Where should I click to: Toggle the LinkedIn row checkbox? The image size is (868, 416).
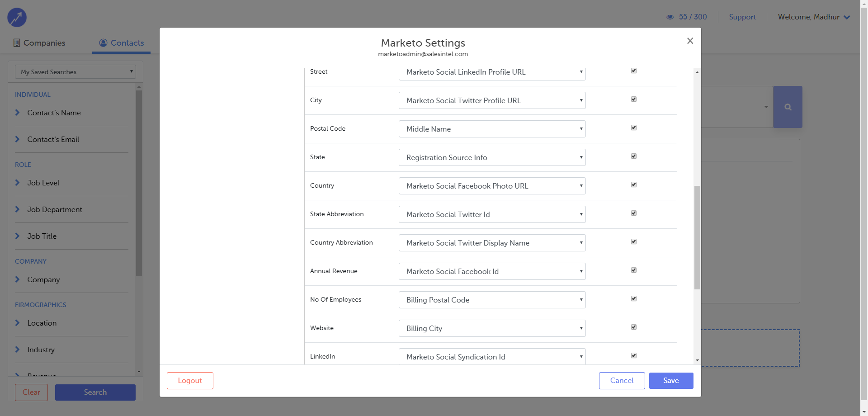[x=634, y=356]
